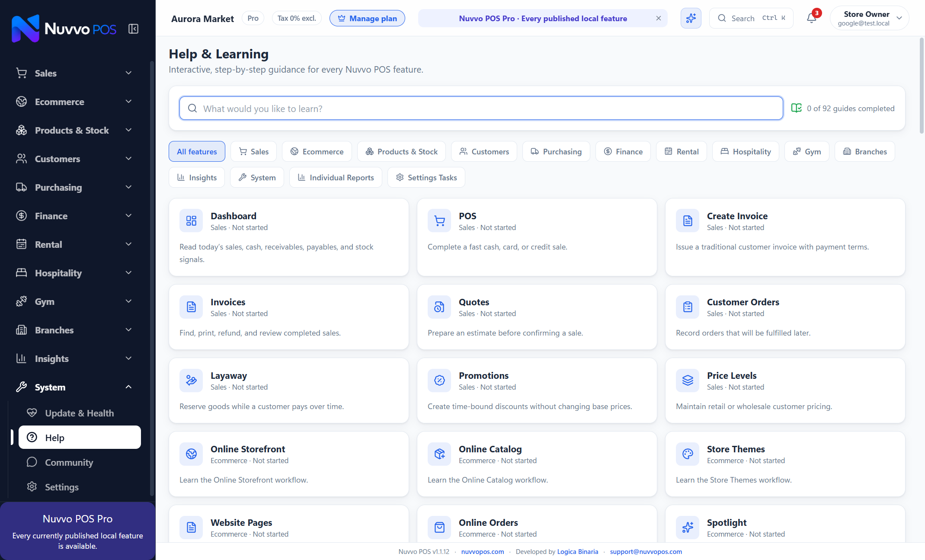925x560 pixels.
Task: Click the Store Themes palette icon
Action: point(688,454)
